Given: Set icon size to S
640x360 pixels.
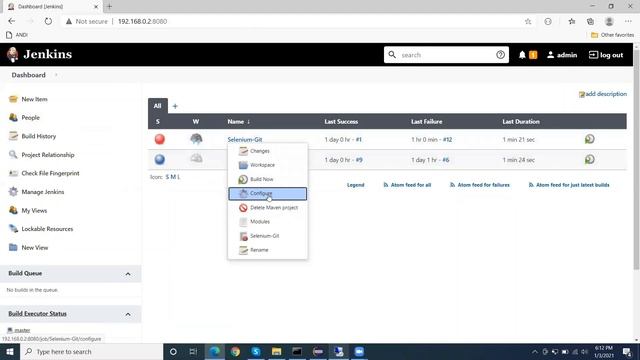Looking at the screenshot, I should point(167,177).
